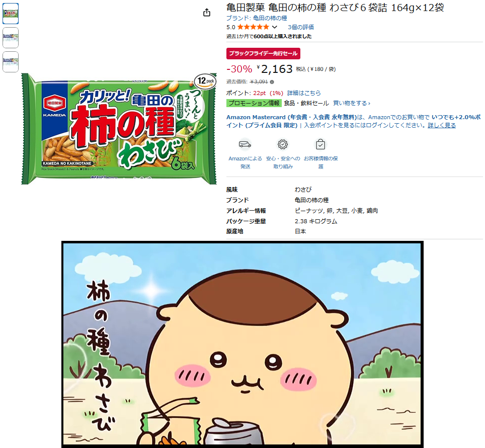Click the main kakinotane product image

(x=119, y=128)
